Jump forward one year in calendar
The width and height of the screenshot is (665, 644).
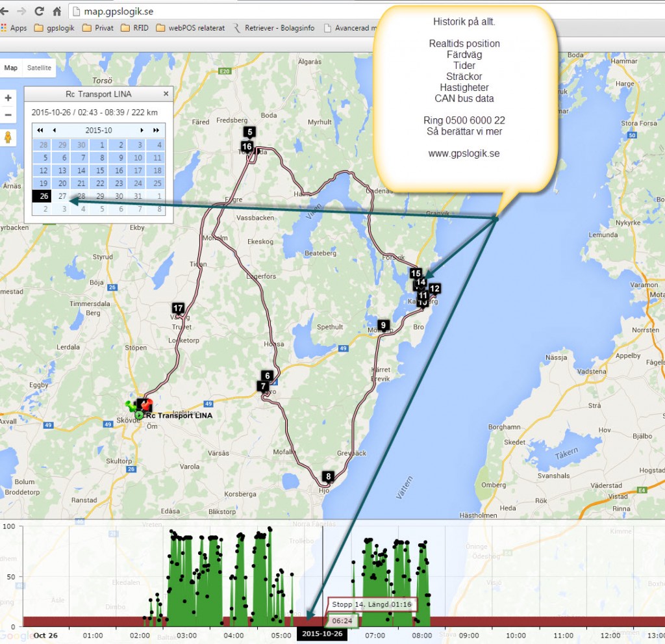coord(156,130)
